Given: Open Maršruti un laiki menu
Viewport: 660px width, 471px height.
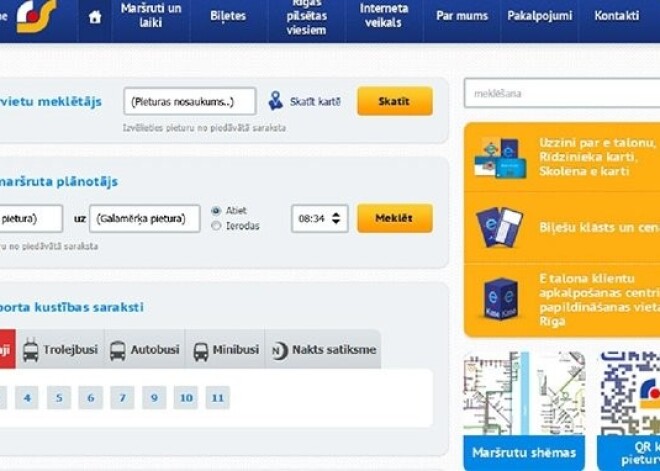Looking at the screenshot, I should (x=151, y=15).
